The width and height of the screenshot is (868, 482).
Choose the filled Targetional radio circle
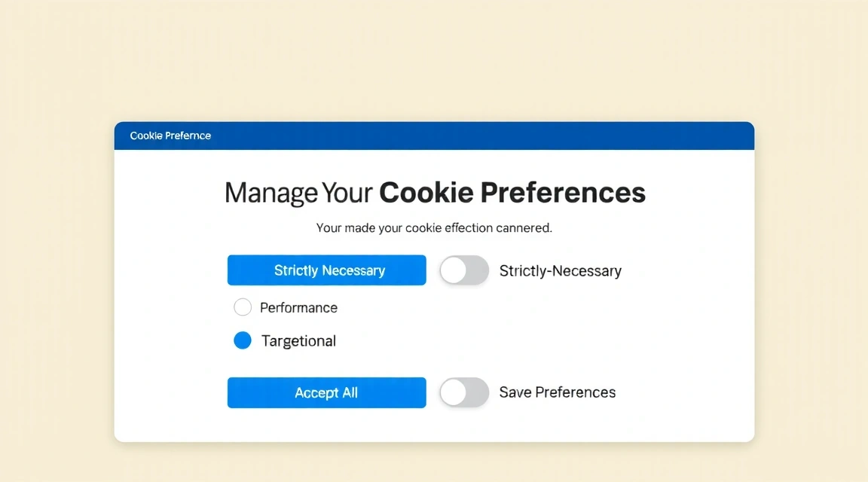click(x=243, y=340)
